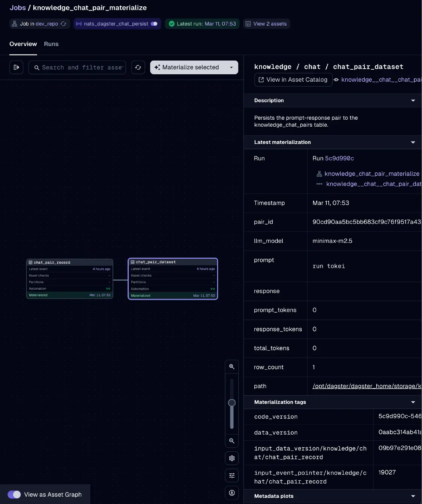Toggle the left sidebar panel icon
This screenshot has height=504, width=422.
tap(16, 67)
